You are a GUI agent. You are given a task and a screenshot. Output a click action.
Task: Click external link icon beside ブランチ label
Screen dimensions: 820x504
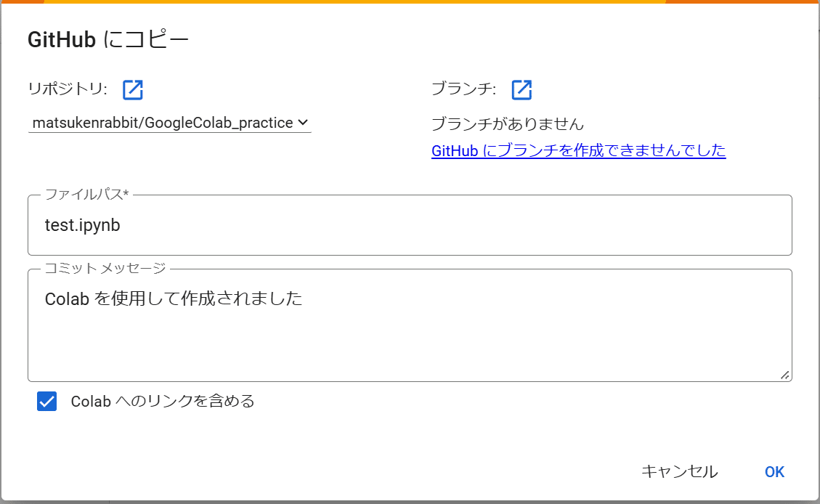point(521,89)
